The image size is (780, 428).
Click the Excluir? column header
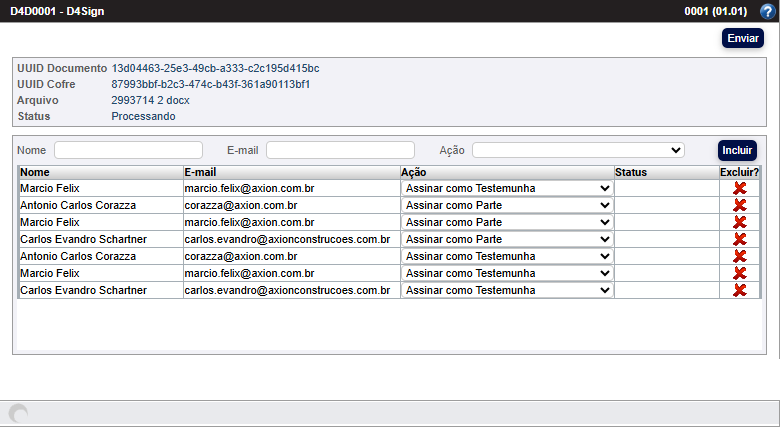pyautogui.click(x=739, y=172)
